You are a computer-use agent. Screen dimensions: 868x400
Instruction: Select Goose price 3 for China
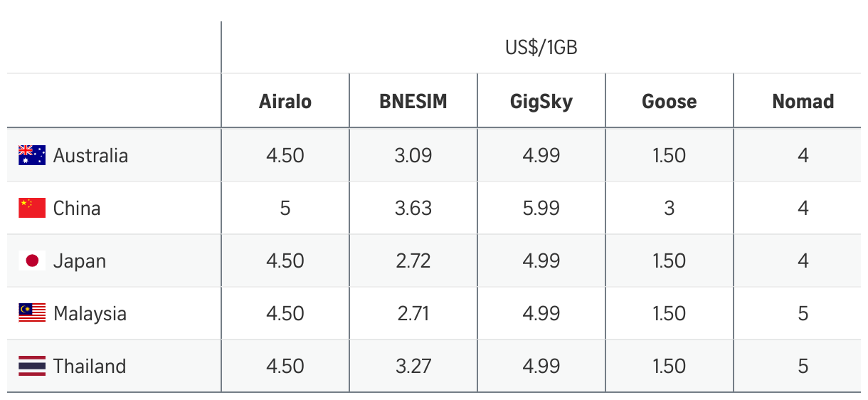point(669,208)
